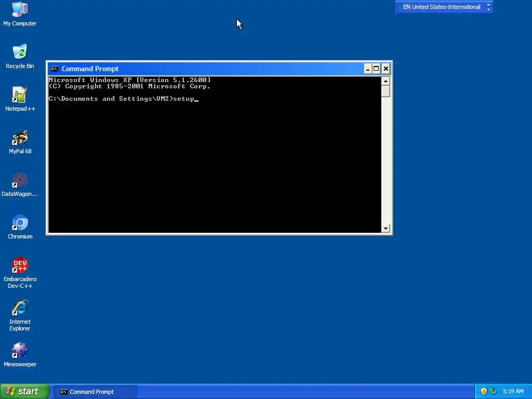Select the My Computer desktop icon
This screenshot has height=399, width=532.
20,14
